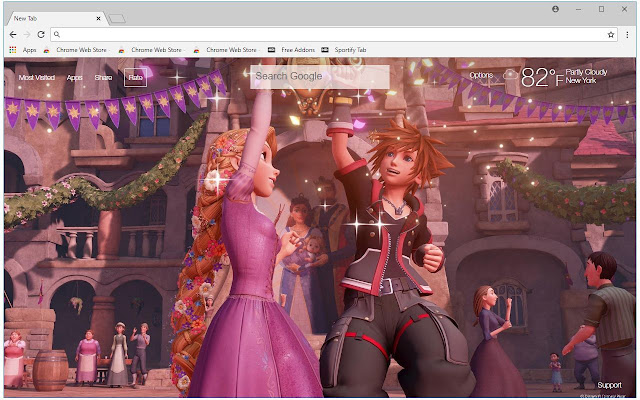Click the cloud weather icon
Image resolution: width=640 pixels, height=400 pixels.
point(510,75)
